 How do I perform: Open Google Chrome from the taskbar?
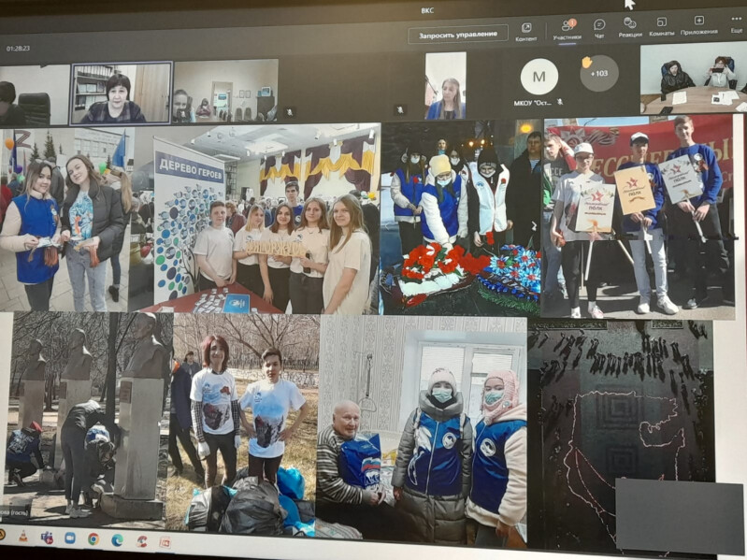(93, 538)
